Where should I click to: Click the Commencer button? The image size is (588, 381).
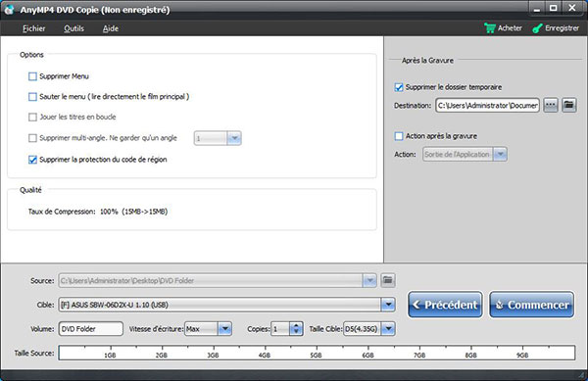(x=532, y=305)
